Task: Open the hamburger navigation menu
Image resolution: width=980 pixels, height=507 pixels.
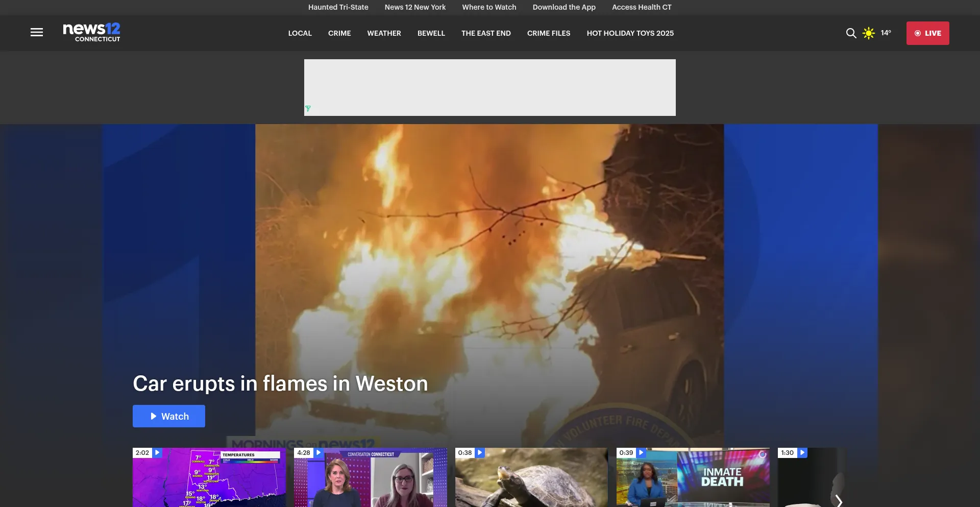Action: (x=37, y=33)
